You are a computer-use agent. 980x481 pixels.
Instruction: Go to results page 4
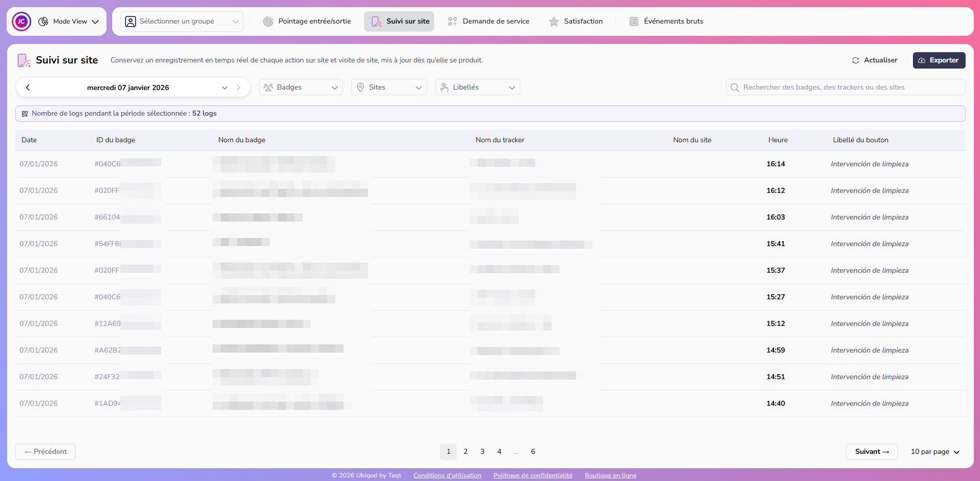499,451
